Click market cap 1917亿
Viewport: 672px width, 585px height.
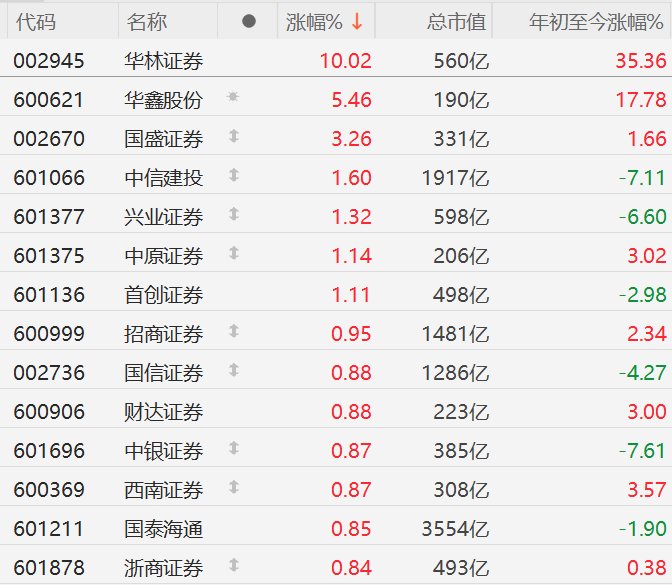click(x=456, y=178)
